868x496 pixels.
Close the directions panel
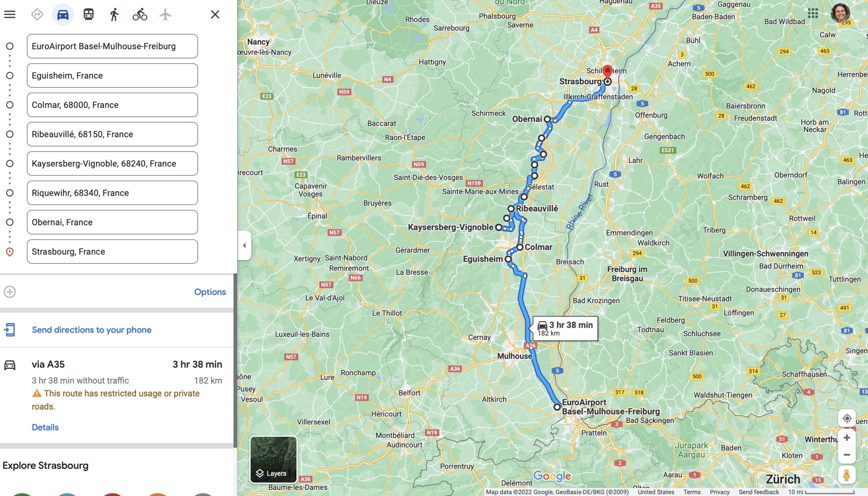click(215, 14)
